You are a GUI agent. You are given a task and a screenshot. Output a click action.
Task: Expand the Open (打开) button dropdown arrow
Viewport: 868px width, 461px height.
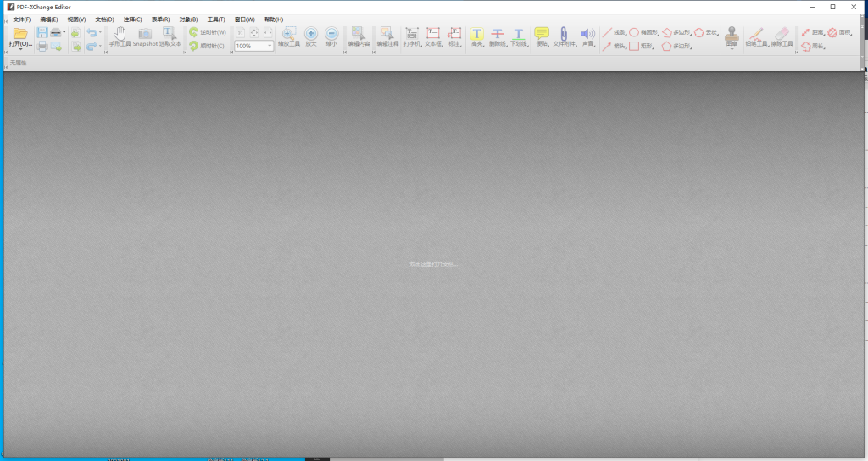[x=20, y=50]
